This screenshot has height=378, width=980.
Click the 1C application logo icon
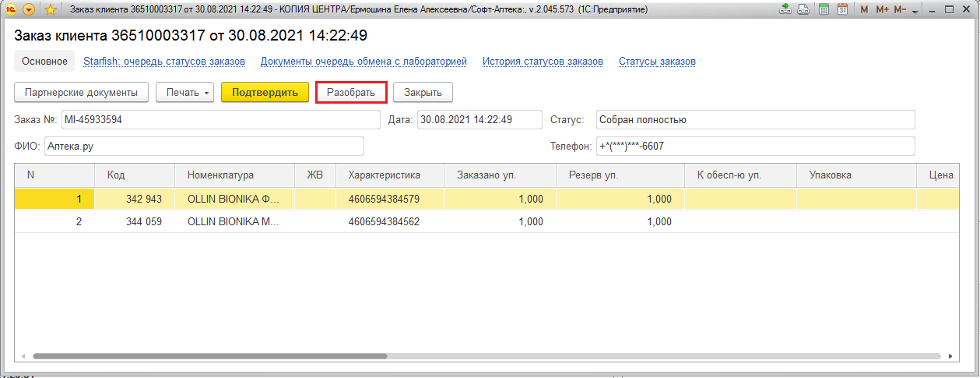pos(11,9)
